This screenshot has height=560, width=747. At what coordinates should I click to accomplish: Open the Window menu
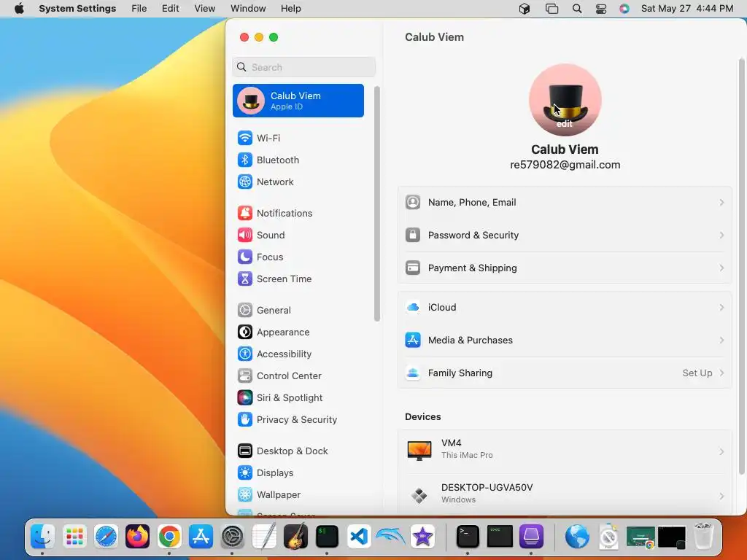pos(248,9)
